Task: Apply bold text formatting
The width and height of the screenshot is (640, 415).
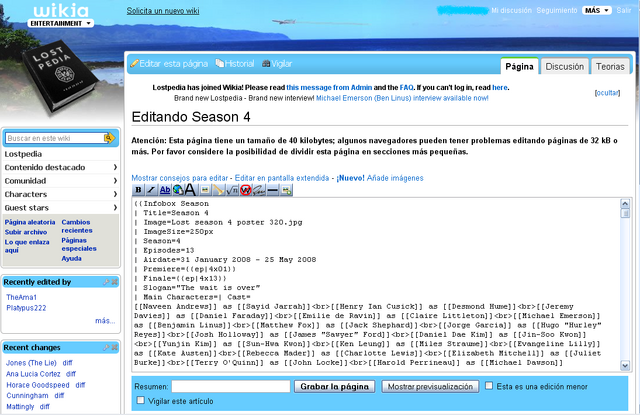Action: click(x=138, y=190)
